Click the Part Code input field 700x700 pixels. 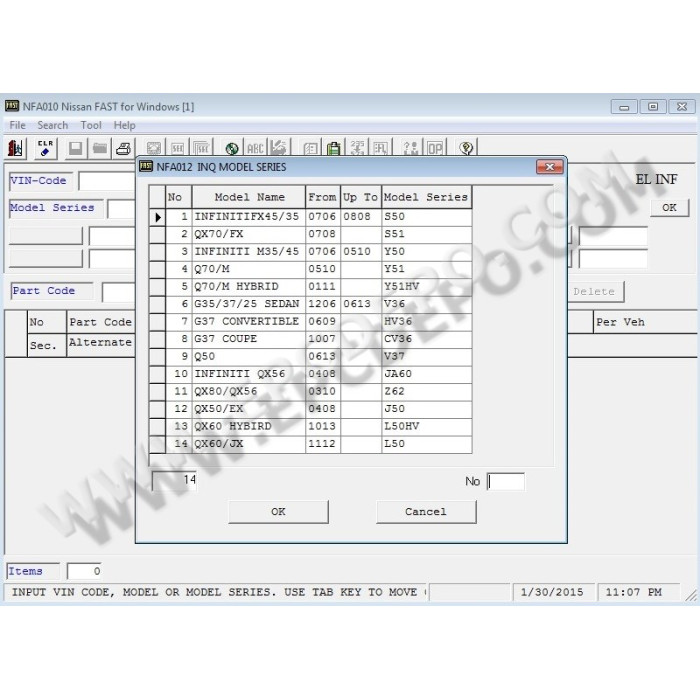(118, 292)
